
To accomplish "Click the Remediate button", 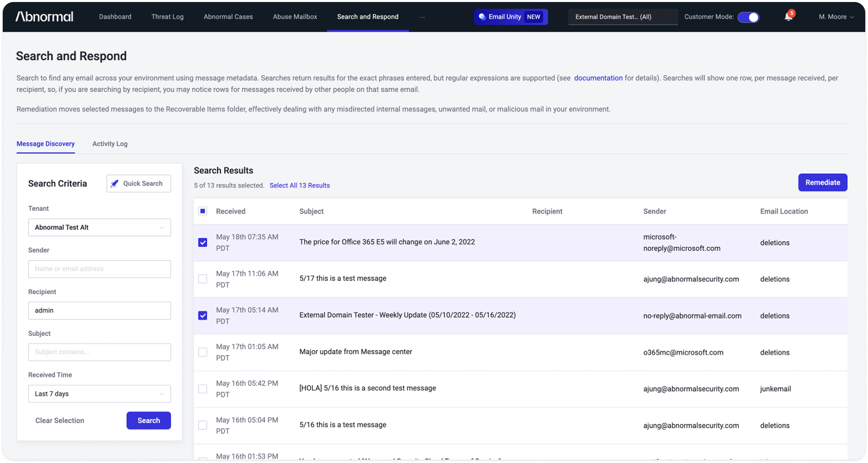I will (822, 182).
